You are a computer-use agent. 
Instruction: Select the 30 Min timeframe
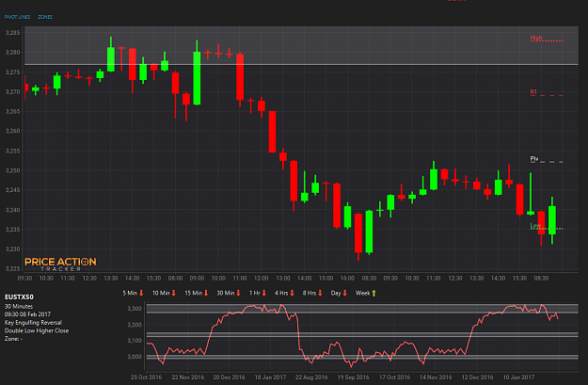(x=226, y=293)
